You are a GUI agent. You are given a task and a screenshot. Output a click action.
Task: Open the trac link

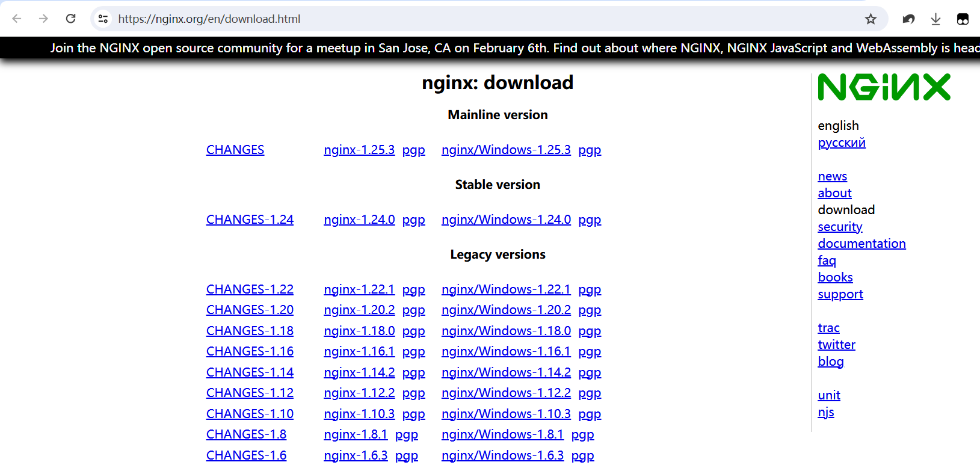tap(829, 328)
